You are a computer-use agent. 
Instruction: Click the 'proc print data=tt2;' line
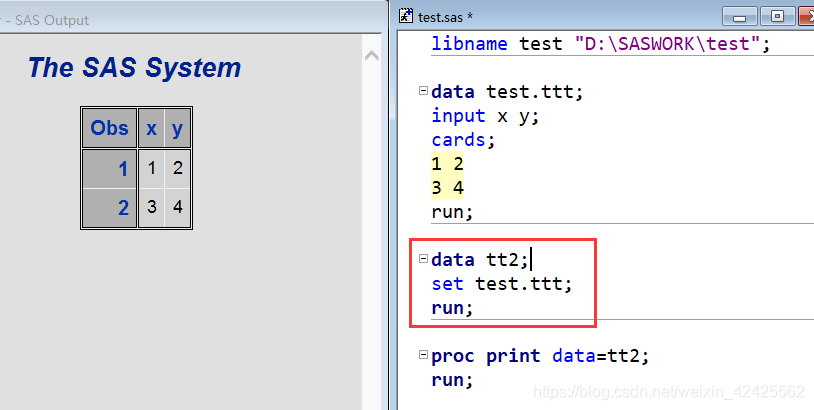tap(540, 356)
